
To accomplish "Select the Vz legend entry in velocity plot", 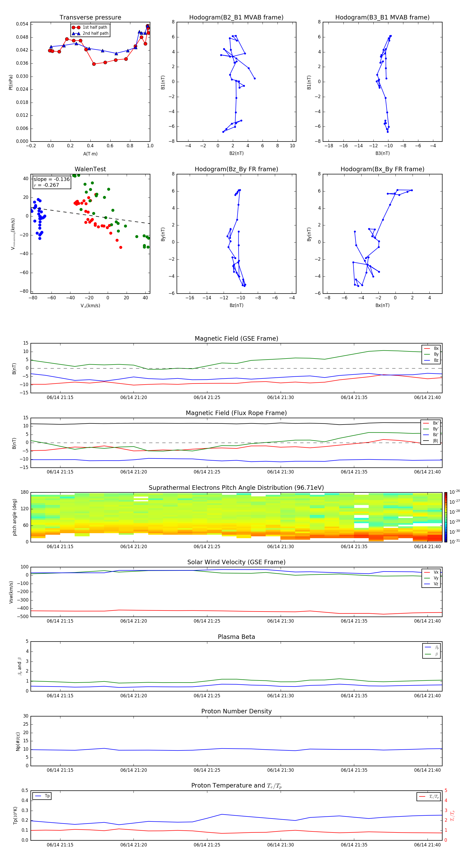I will click(431, 584).
